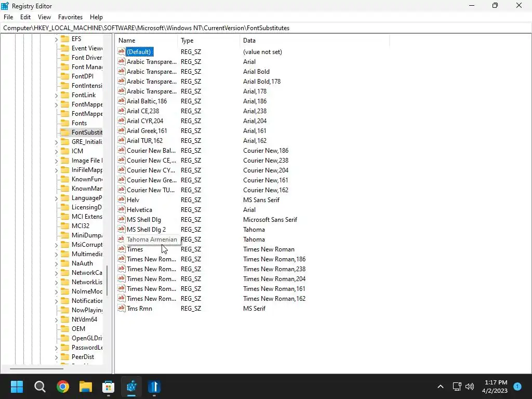532x399 pixels.
Task: Open the Help menu
Action: click(x=96, y=17)
